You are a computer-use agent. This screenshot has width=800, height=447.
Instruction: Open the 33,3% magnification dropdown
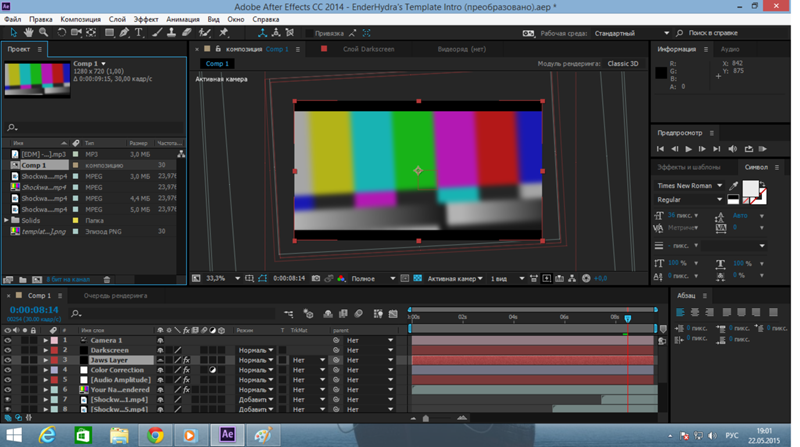pos(223,279)
